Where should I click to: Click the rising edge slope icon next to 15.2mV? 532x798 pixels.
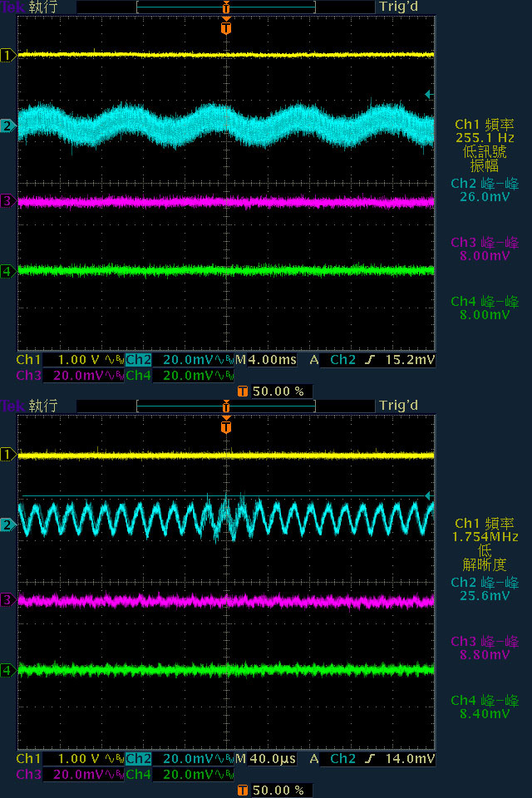coord(370,360)
